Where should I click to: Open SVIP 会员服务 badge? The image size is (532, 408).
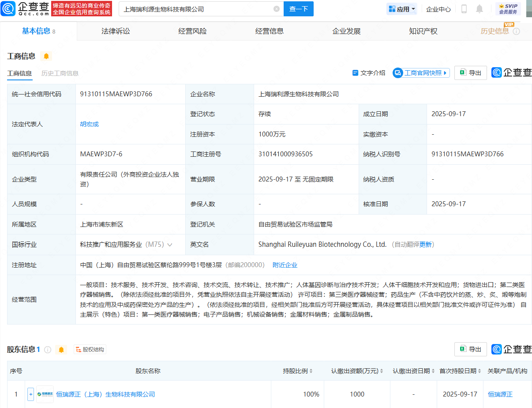coord(508,9)
